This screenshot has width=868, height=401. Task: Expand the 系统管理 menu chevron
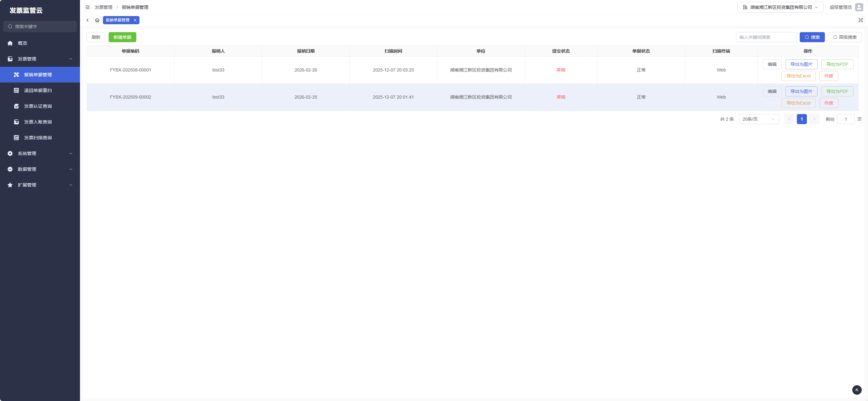(71, 153)
